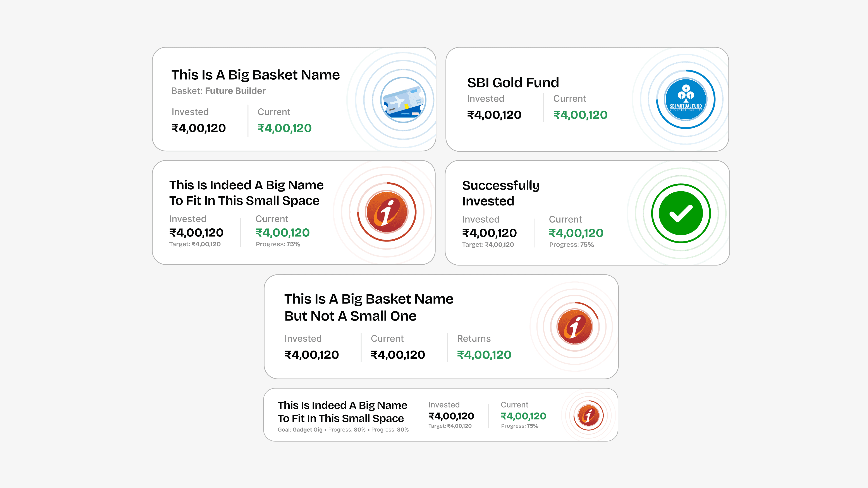Click Goal: Gadget Gig label
The height and width of the screenshot is (488, 868).
coord(300,430)
